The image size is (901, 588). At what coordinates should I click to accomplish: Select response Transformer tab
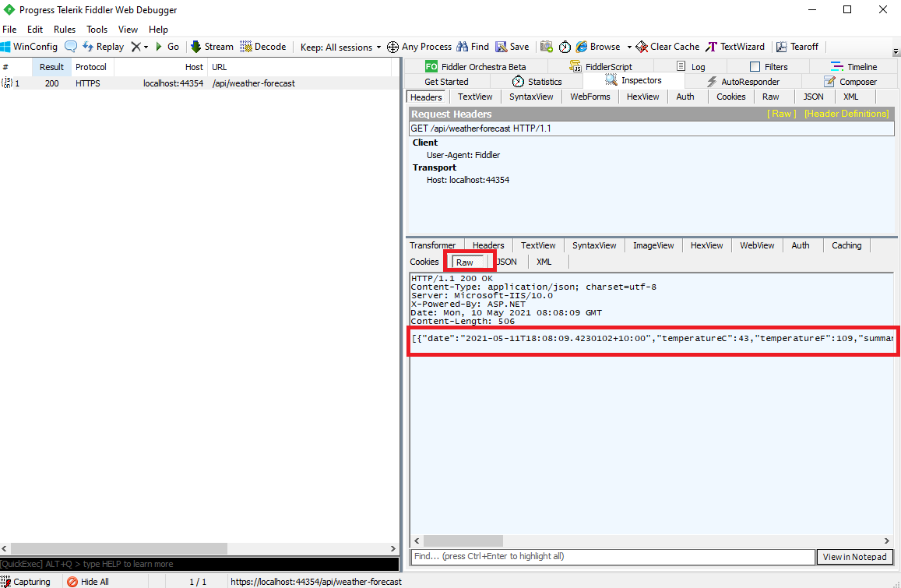[433, 245]
